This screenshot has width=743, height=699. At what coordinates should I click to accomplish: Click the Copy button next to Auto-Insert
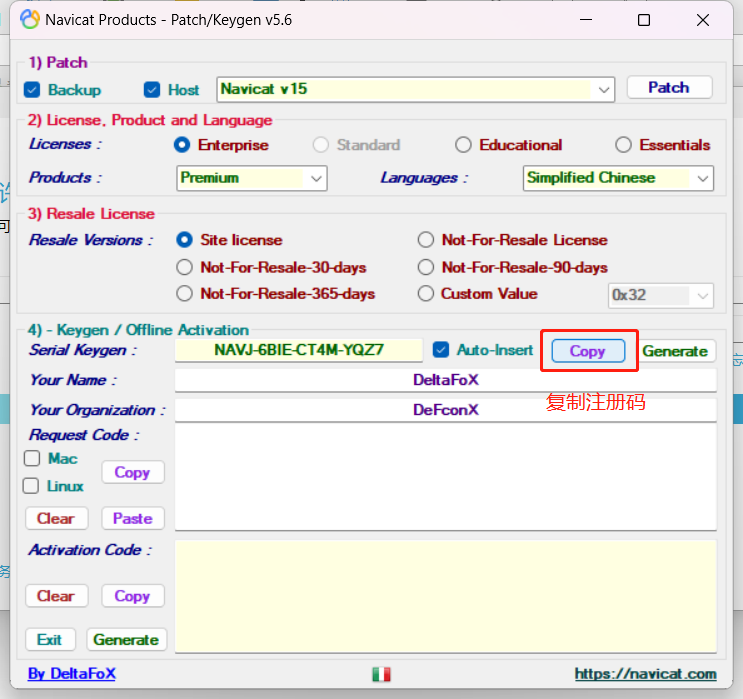click(587, 351)
